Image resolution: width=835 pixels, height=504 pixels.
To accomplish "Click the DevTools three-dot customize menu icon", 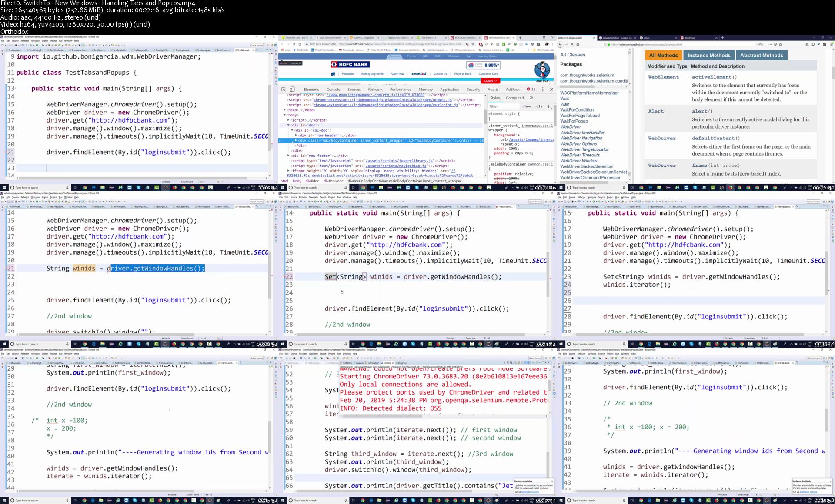I will [x=542, y=90].
